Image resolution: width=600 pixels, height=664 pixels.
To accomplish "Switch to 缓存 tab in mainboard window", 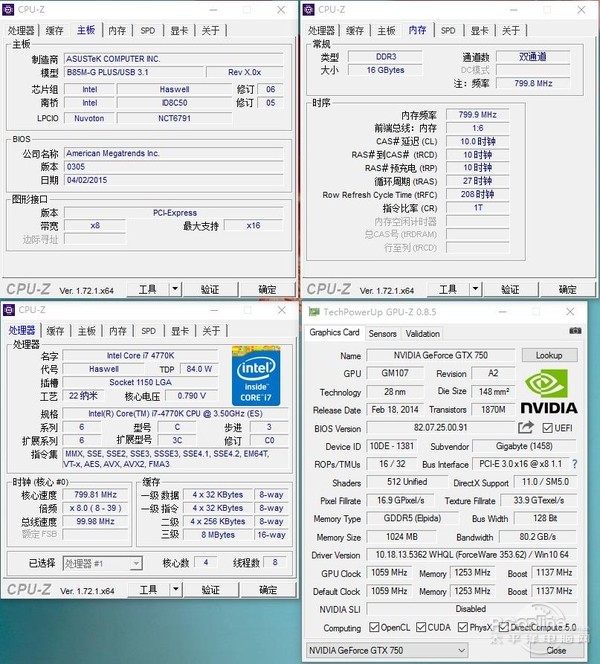I will [54, 30].
